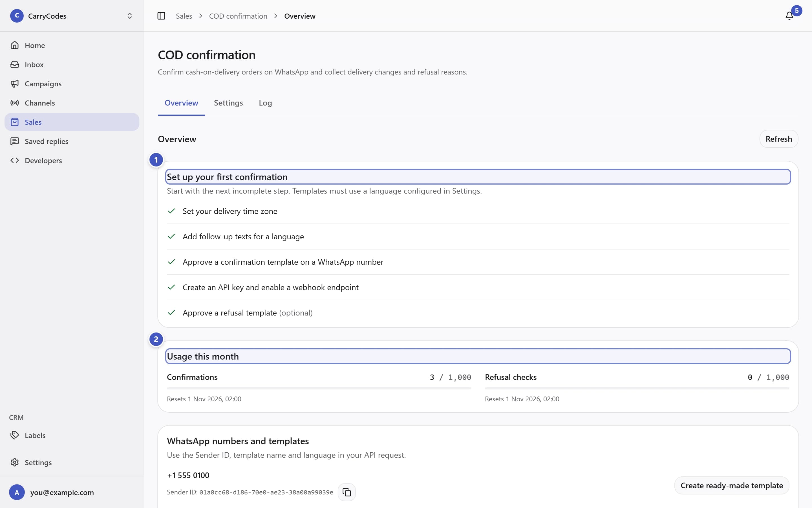Switch to the Log tab

coord(265,103)
